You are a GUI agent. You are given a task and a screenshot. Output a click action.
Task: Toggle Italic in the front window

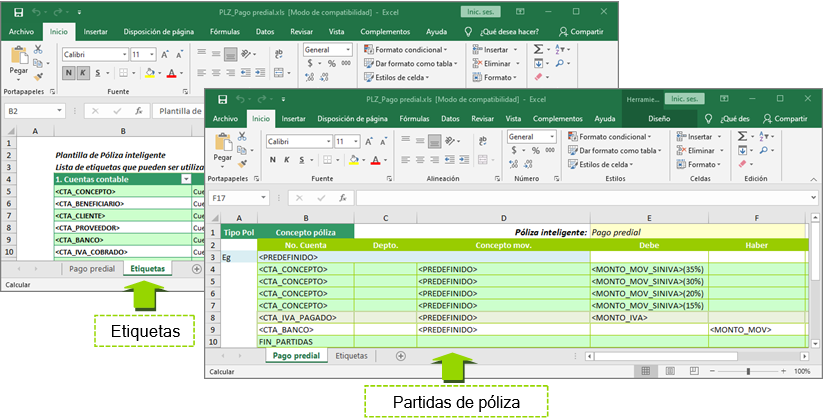pyautogui.click(x=287, y=160)
